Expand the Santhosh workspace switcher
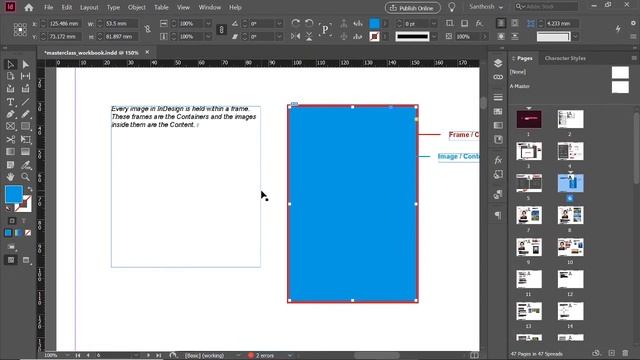The width and height of the screenshot is (640, 360). pyautogui.click(x=486, y=7)
